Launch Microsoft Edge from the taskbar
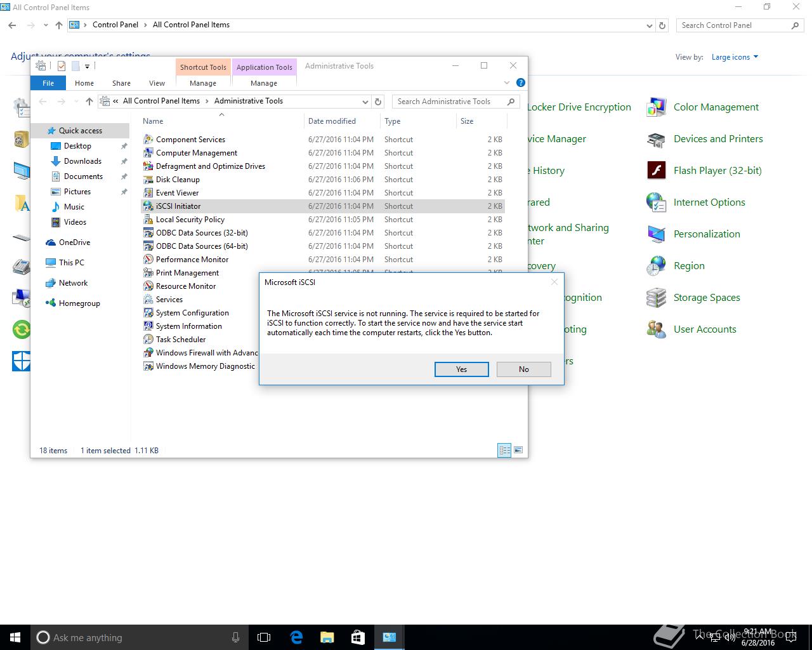The width and height of the screenshot is (812, 650). click(x=296, y=637)
